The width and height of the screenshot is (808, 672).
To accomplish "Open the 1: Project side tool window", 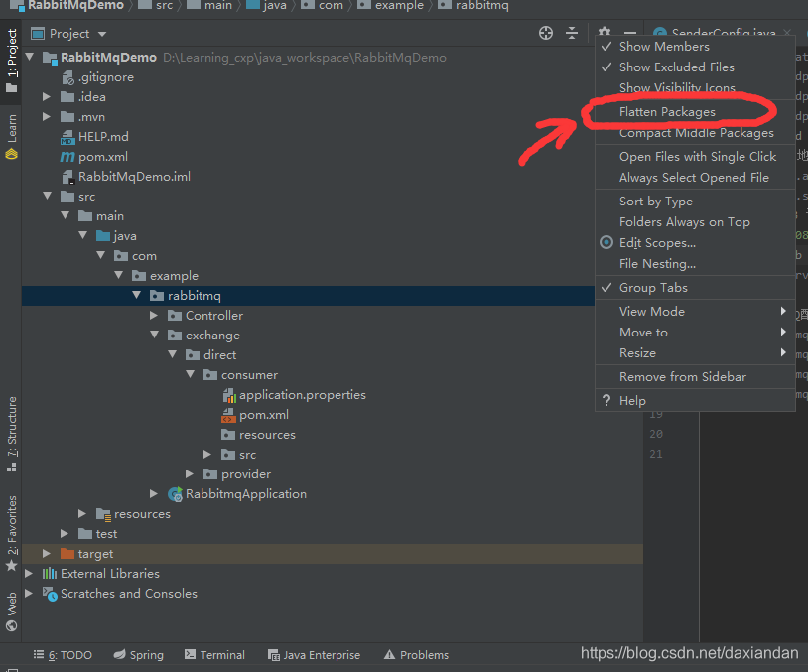I will pos(11,61).
